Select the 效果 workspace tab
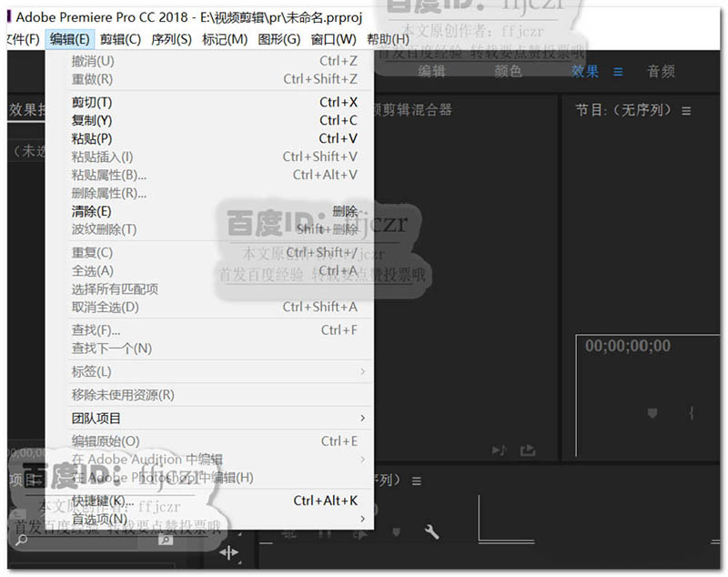This screenshot has width=728, height=577. pyautogui.click(x=585, y=72)
